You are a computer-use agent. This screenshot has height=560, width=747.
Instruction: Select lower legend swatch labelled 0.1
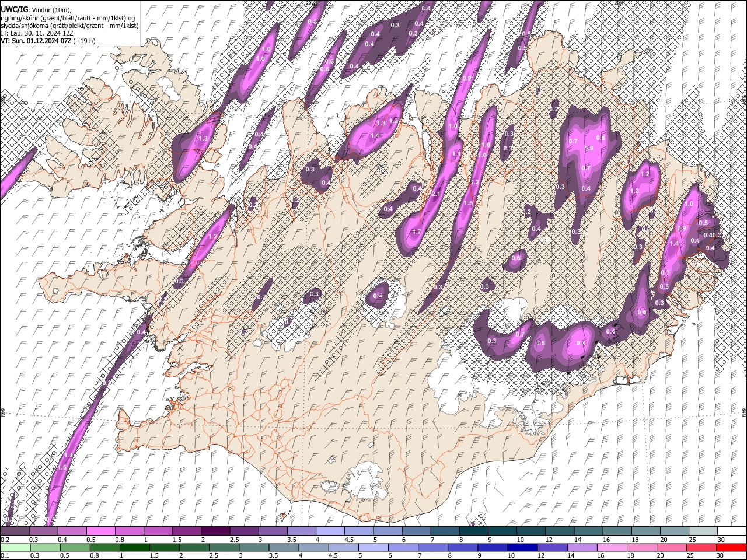click(x=15, y=547)
